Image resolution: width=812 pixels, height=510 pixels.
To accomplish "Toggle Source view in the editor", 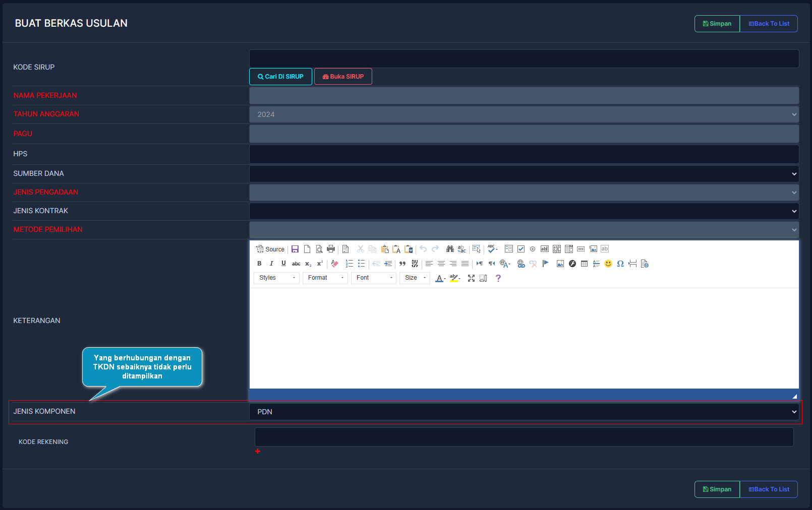I will click(270, 249).
